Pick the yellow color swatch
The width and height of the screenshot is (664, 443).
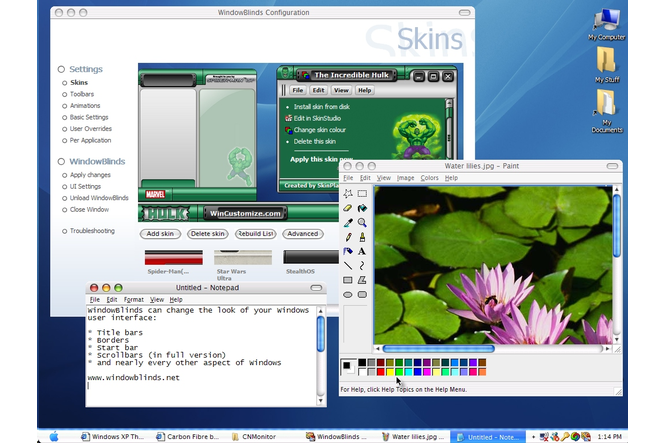point(390,372)
